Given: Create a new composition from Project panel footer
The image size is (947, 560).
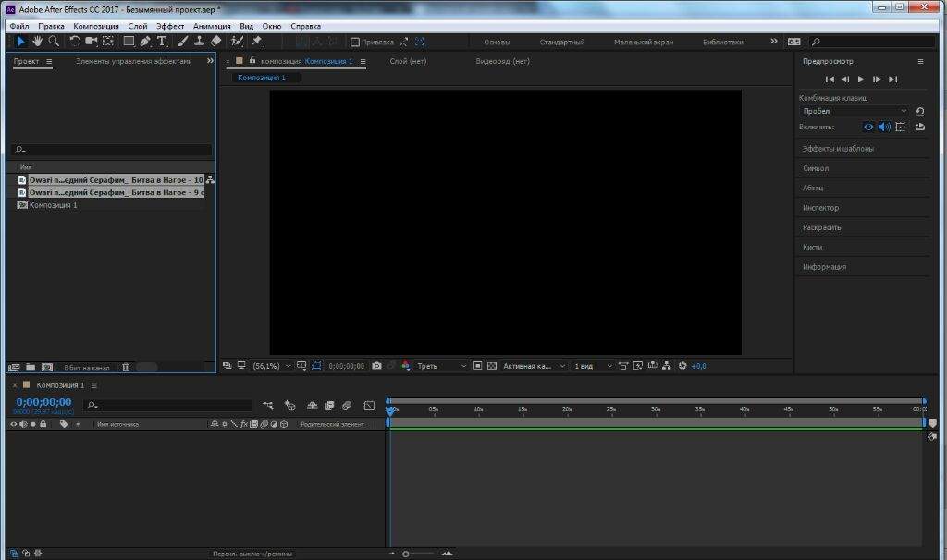Looking at the screenshot, I should pos(47,367).
